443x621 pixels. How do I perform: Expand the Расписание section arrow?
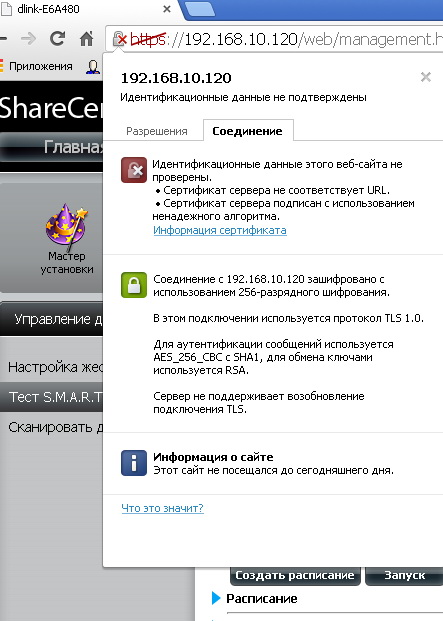click(216, 598)
